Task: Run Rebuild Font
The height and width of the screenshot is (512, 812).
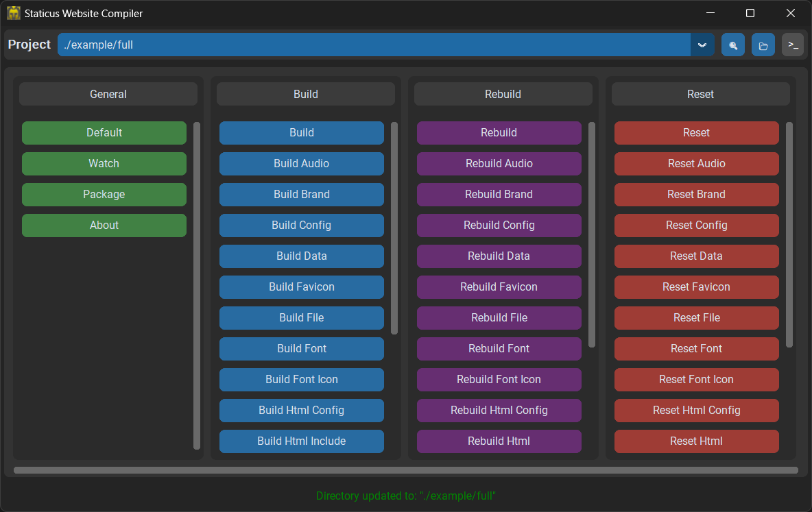Action: 499,349
